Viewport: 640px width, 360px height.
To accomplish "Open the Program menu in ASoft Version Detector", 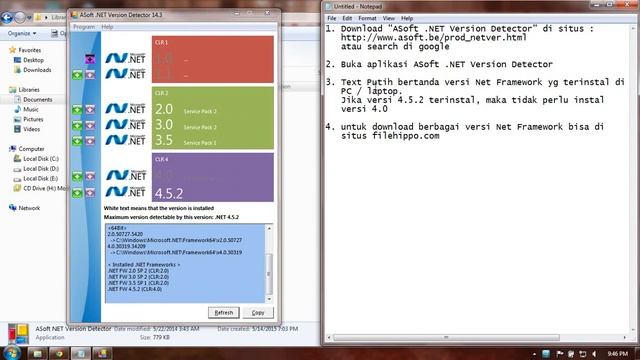I will coord(84,27).
